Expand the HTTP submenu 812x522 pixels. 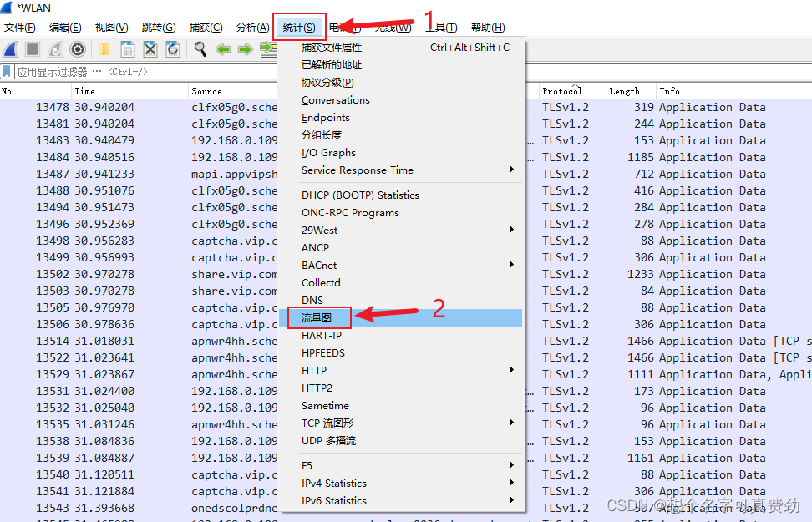[401, 371]
